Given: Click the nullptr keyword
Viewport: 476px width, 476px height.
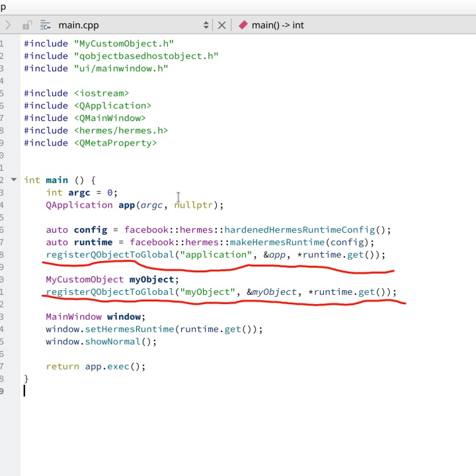Looking at the screenshot, I should [x=193, y=205].
